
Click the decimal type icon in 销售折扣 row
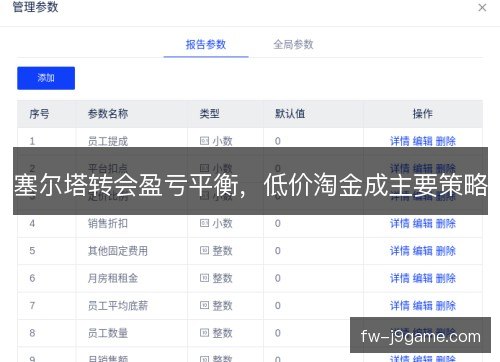pyautogui.click(x=204, y=223)
